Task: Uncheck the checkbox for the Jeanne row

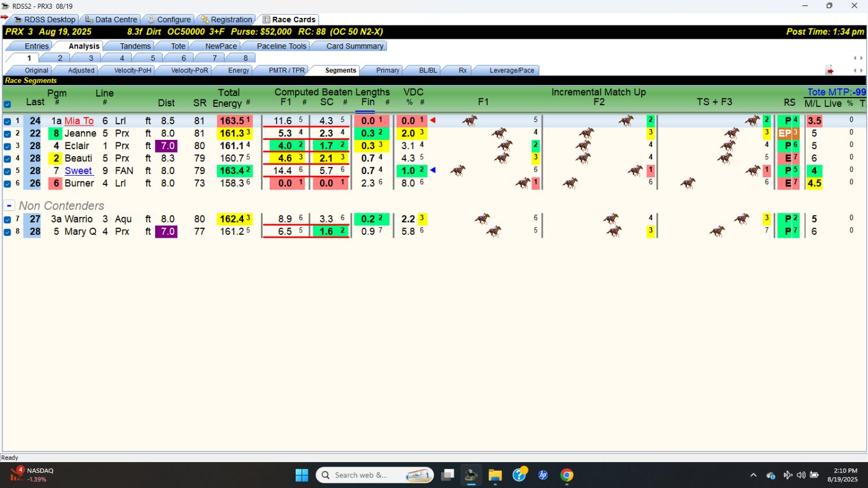Action: (8, 134)
